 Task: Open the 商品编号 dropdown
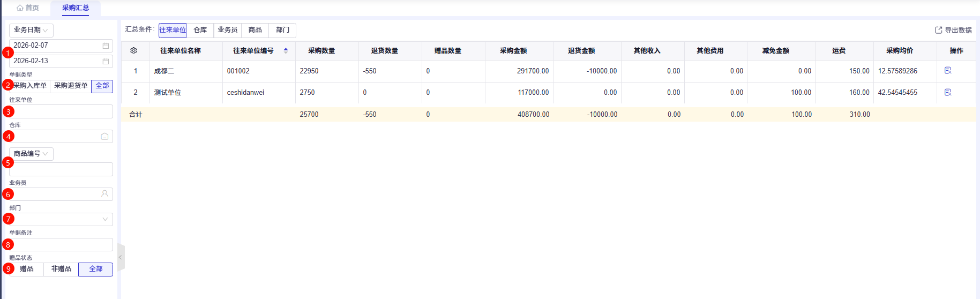click(31, 154)
